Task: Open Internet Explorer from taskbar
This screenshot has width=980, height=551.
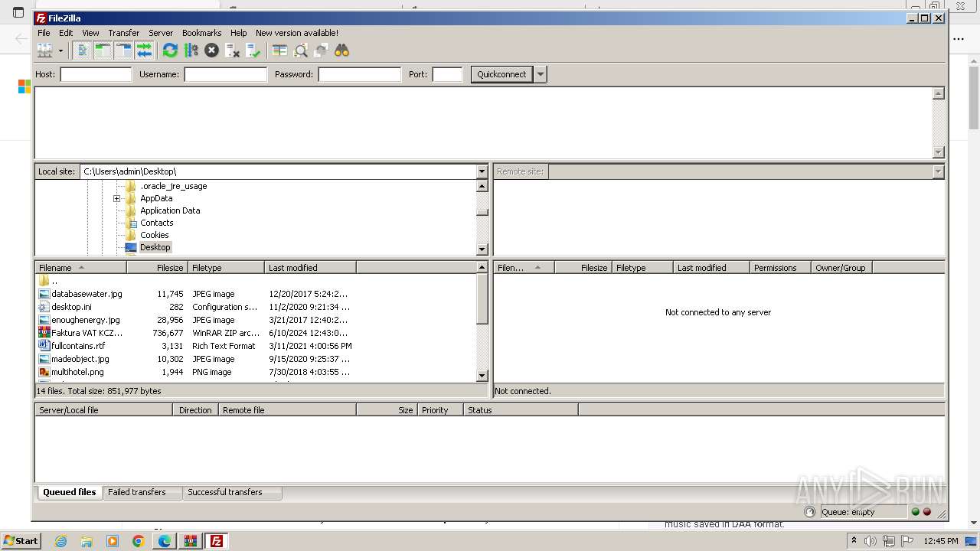Action: pyautogui.click(x=60, y=541)
